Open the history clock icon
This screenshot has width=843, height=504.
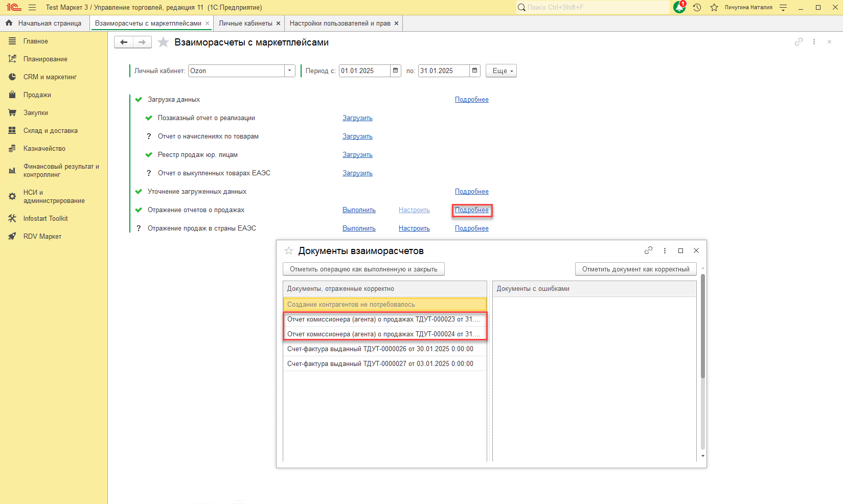click(697, 7)
